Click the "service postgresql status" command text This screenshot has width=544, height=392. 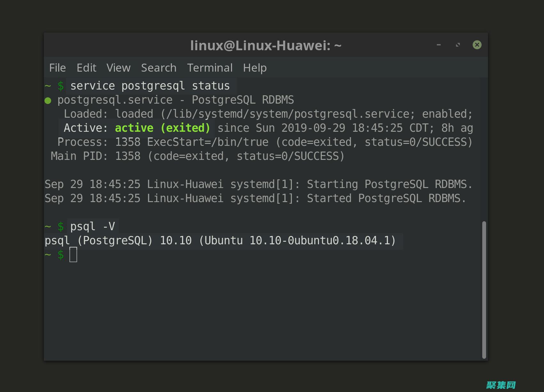(x=150, y=86)
